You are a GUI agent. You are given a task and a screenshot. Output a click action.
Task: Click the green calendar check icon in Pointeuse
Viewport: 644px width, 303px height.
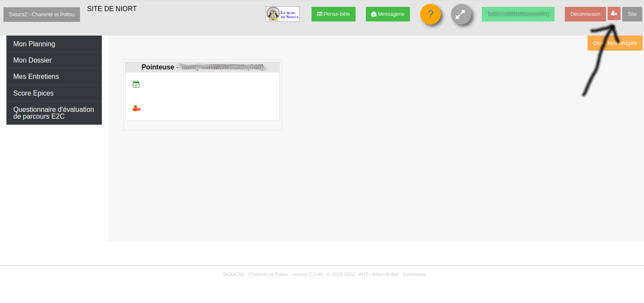pyautogui.click(x=136, y=84)
